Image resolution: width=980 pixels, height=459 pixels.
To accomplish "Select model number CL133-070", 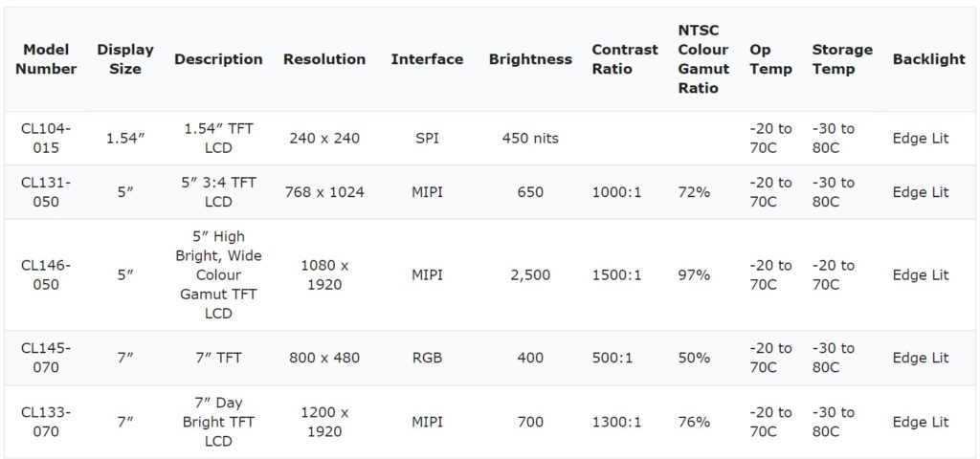I will tap(46, 422).
